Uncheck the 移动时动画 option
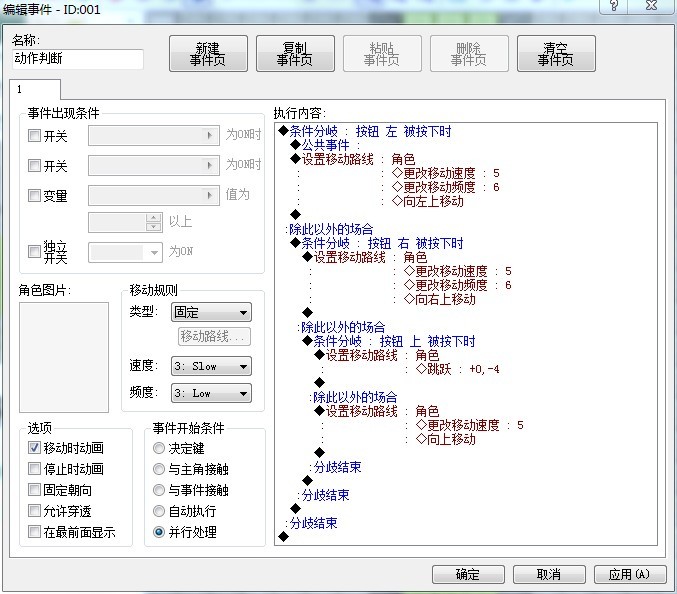The height and width of the screenshot is (594, 677). [34, 448]
